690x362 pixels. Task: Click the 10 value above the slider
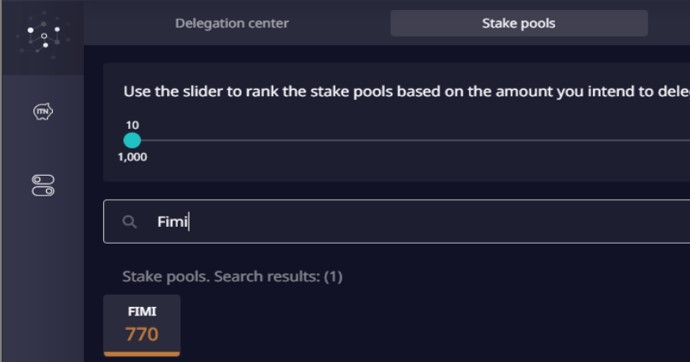pyautogui.click(x=132, y=125)
